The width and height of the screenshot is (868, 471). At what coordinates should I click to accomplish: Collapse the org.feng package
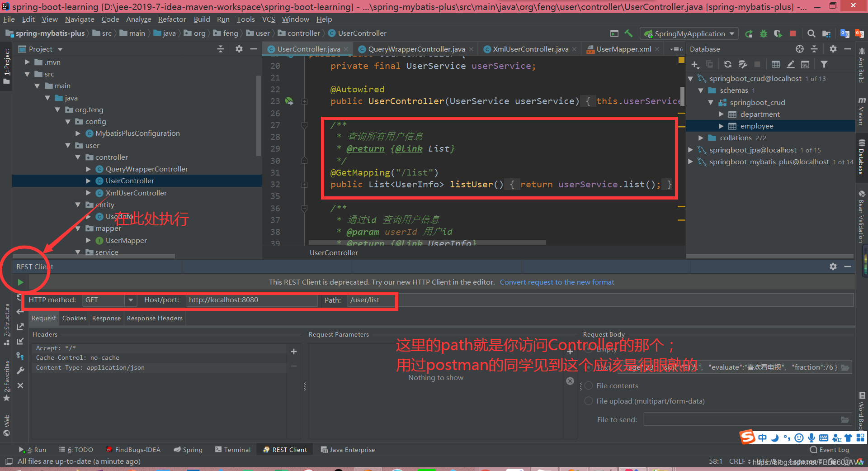pos(57,109)
